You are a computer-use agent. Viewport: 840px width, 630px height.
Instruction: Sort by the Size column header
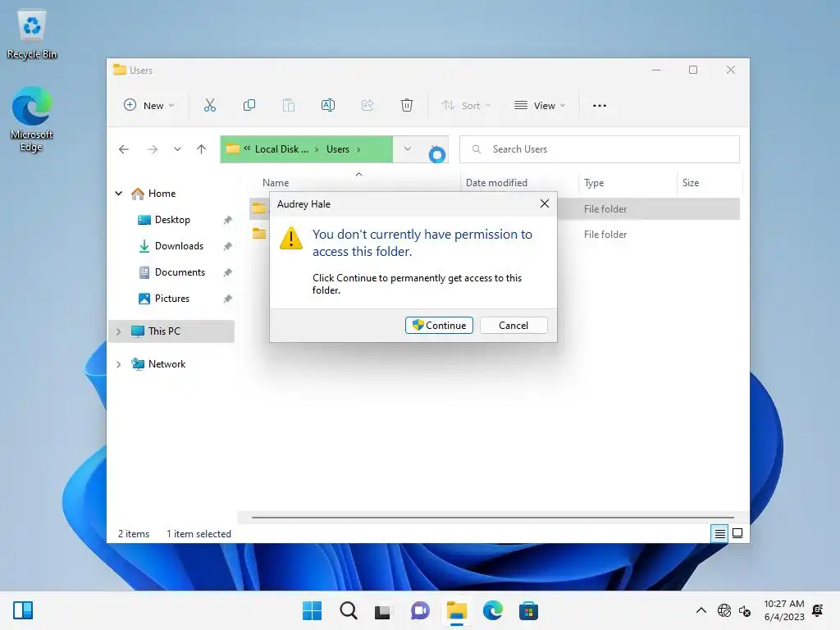point(691,183)
